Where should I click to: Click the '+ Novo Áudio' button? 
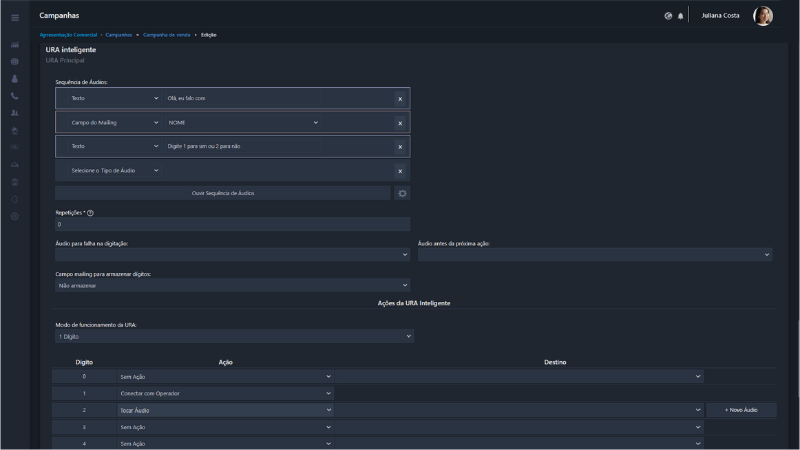(x=741, y=410)
